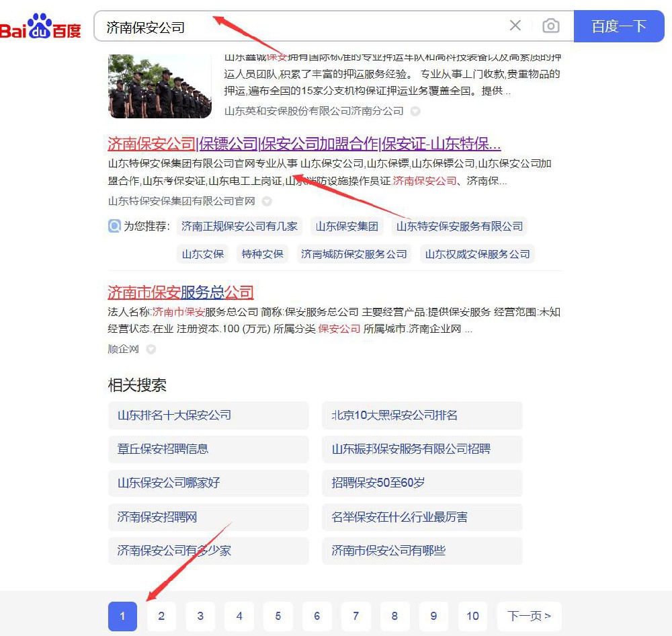Select recommendation 济南正规保安公司有几家
The image size is (672, 636).
point(239,227)
